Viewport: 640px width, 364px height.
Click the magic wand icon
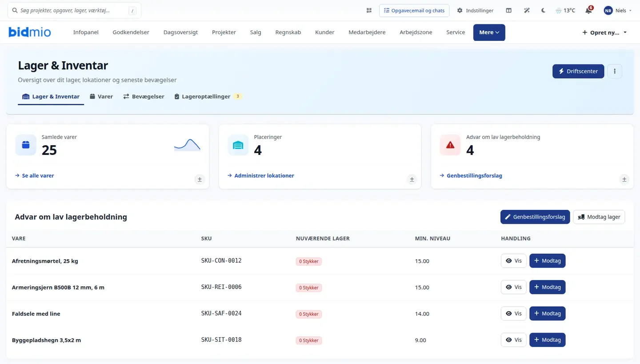coord(527,11)
